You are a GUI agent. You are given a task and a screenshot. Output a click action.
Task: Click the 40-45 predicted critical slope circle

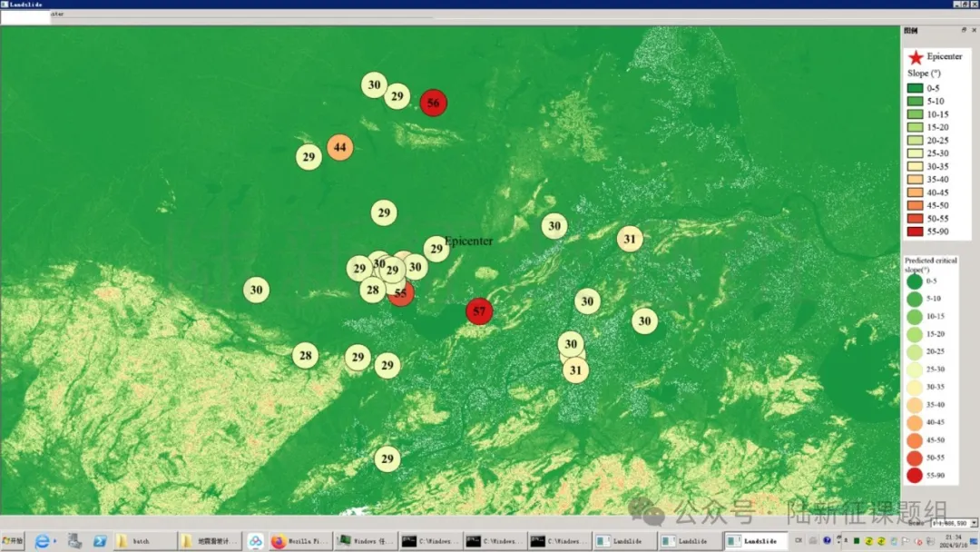pos(915,422)
